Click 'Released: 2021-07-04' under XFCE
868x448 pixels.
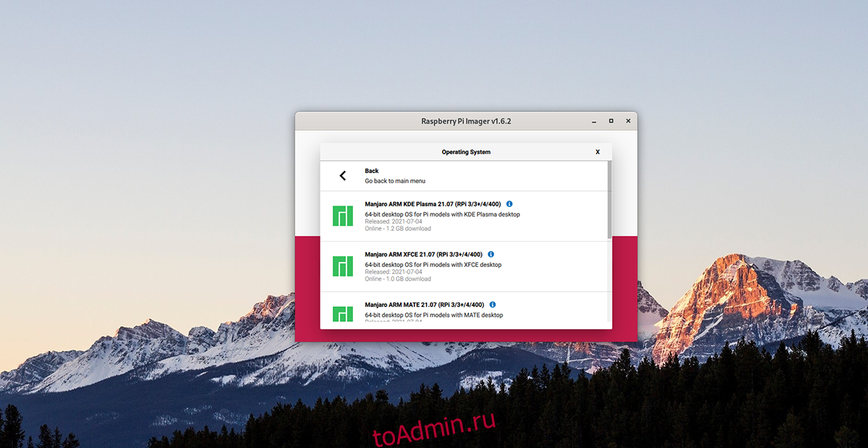point(393,271)
